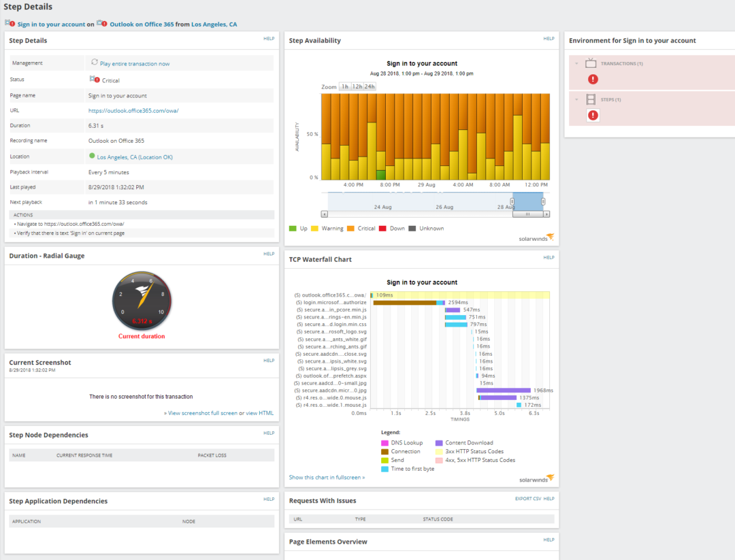The image size is (735, 560).
Task: Collapse the Transactions group in Environment panel
Action: pos(576,63)
